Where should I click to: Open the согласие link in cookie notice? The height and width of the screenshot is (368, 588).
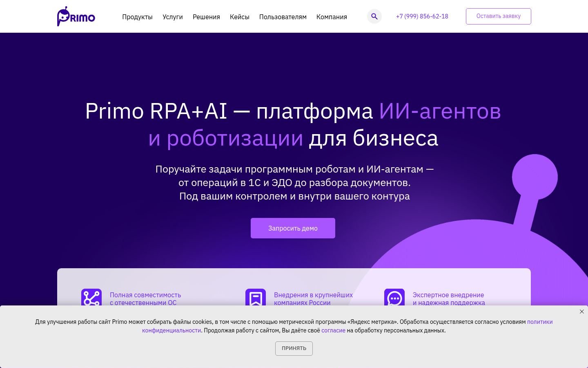[333, 330]
